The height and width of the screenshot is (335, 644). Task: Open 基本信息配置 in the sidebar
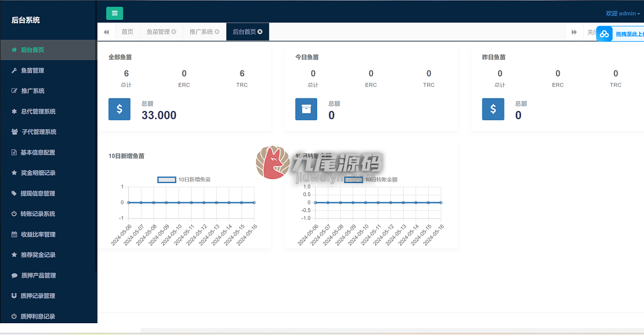pos(48,152)
